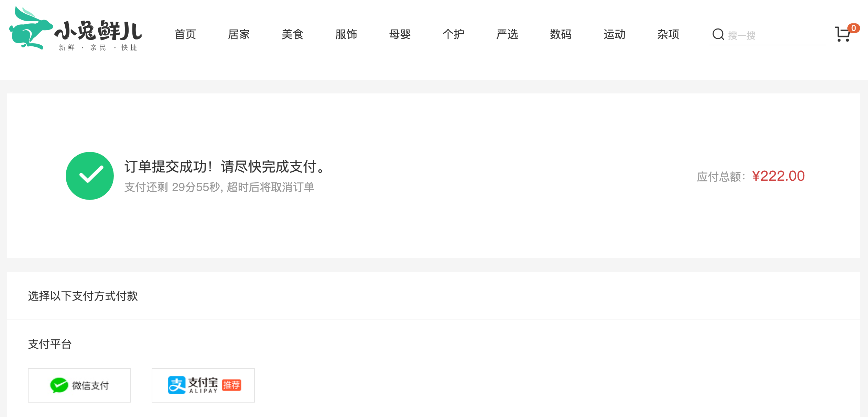Click the red 推荐 badge
This screenshot has width=868, height=417.
coord(231,385)
